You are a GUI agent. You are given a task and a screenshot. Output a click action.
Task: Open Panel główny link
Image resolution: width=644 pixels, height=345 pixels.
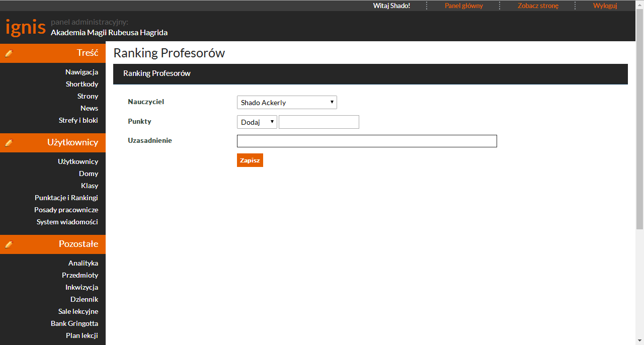[x=463, y=6]
